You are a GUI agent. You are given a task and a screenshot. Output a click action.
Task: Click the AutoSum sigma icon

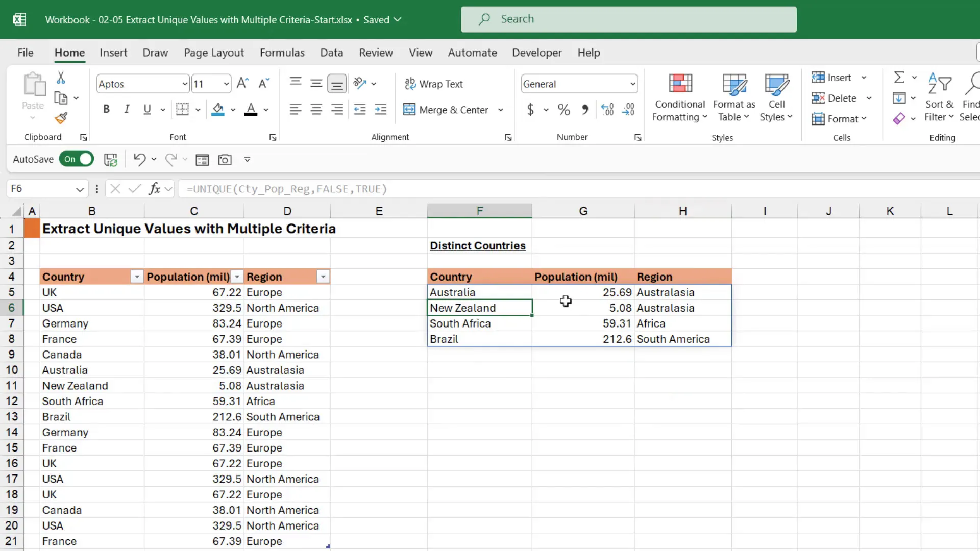899,77
